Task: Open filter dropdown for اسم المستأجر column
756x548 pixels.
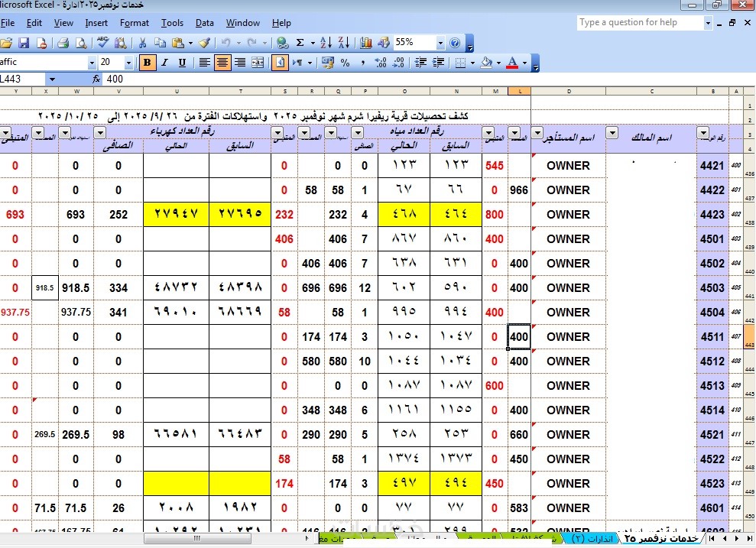Action: (537, 132)
